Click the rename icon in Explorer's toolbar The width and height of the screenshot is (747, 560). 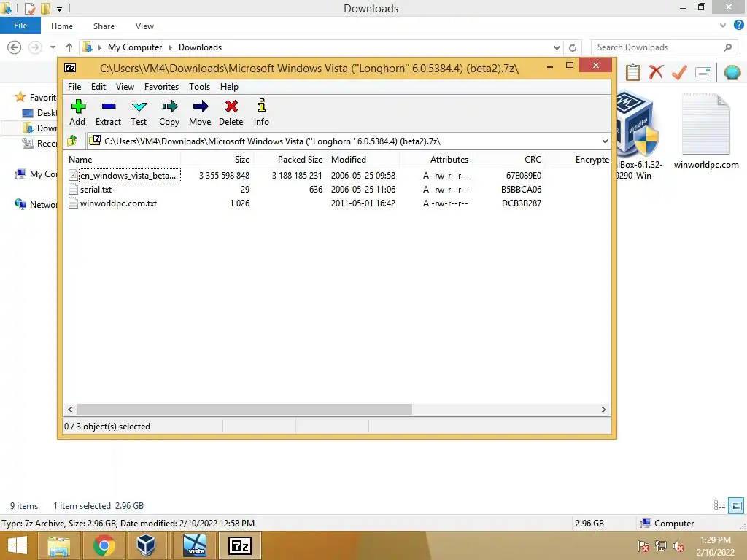pyautogui.click(x=703, y=72)
